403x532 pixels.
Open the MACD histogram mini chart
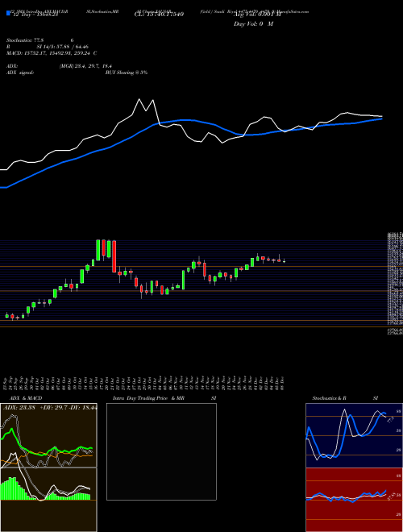point(48,500)
